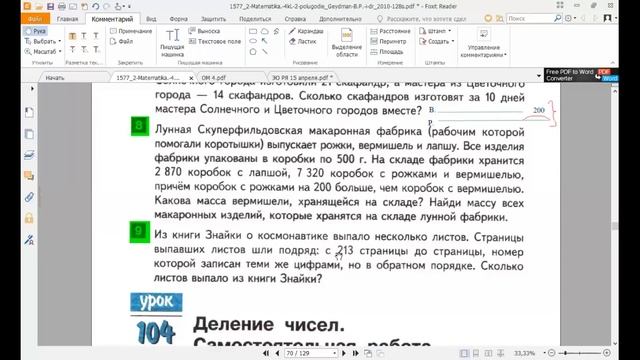
Task: Choose the Typewriter (Пишущая машинка) tool
Action: [x=172, y=42]
